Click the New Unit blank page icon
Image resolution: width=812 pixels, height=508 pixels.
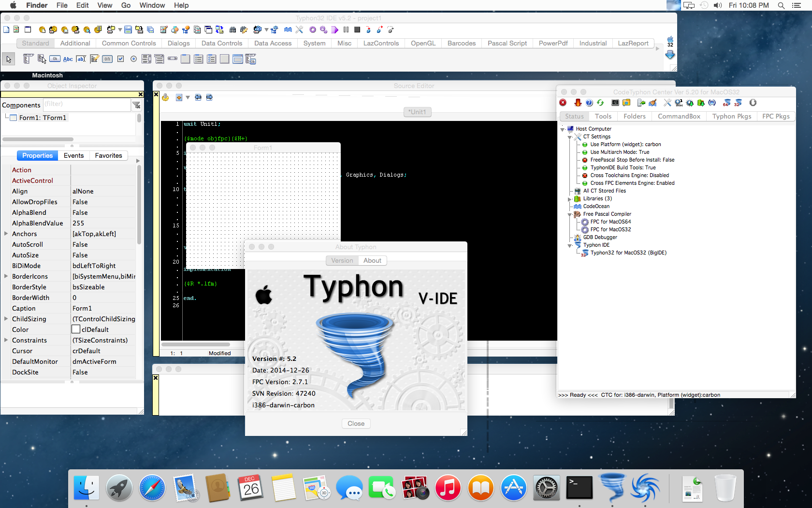coord(6,30)
